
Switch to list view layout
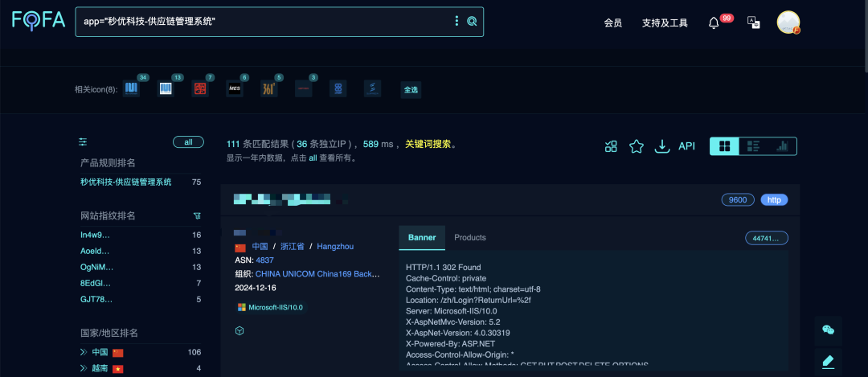click(753, 146)
